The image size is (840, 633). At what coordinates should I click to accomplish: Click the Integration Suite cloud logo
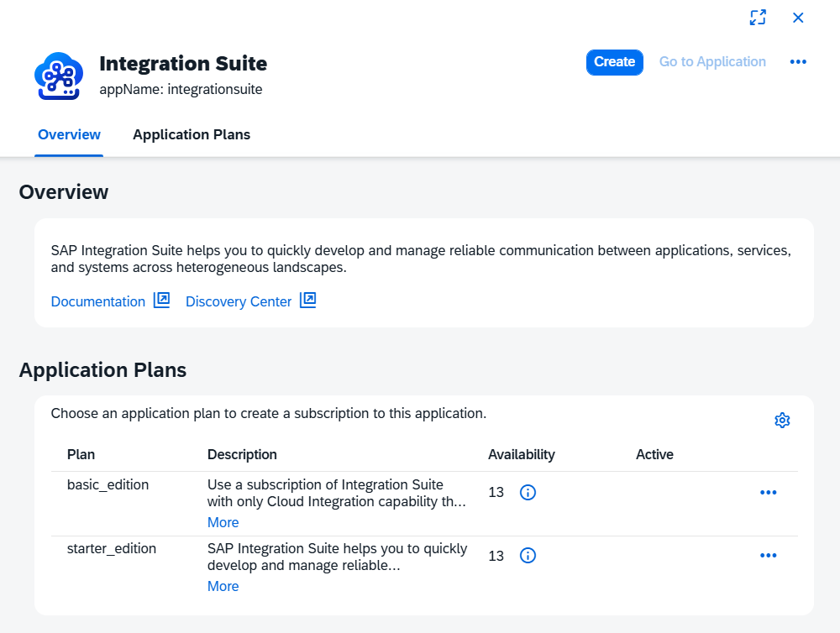tap(59, 76)
